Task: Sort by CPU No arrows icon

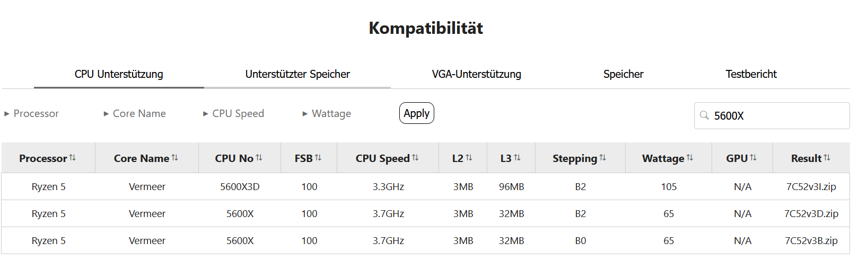Action: pos(259,158)
